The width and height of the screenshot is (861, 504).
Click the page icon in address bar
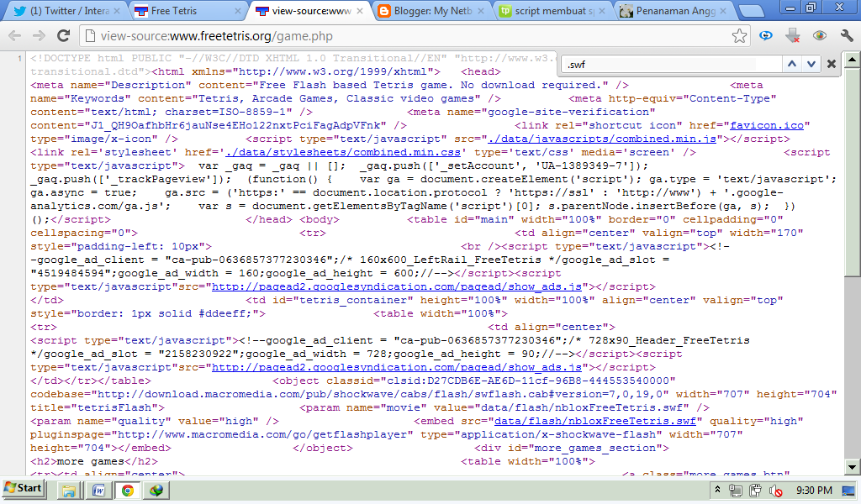coord(90,36)
